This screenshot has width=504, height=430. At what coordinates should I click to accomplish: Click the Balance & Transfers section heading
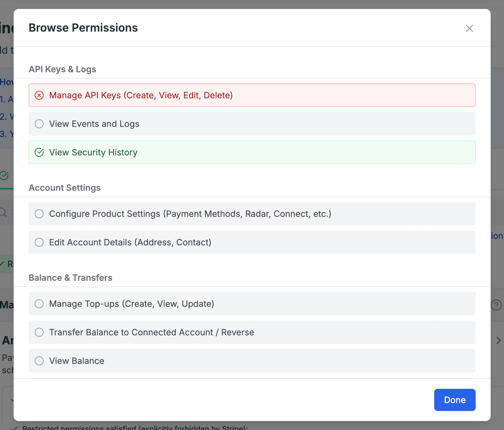tap(70, 278)
